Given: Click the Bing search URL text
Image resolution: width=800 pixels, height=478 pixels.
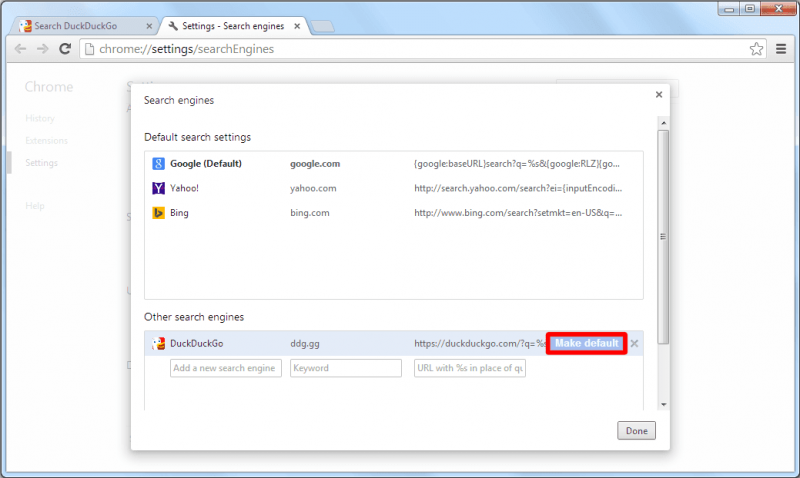Looking at the screenshot, I should click(x=518, y=213).
